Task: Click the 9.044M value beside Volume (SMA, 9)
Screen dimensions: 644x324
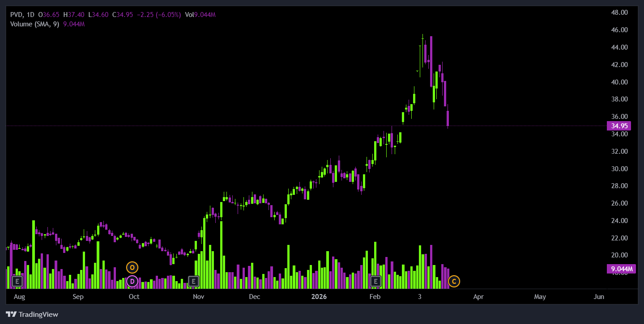Action: pyautogui.click(x=74, y=24)
